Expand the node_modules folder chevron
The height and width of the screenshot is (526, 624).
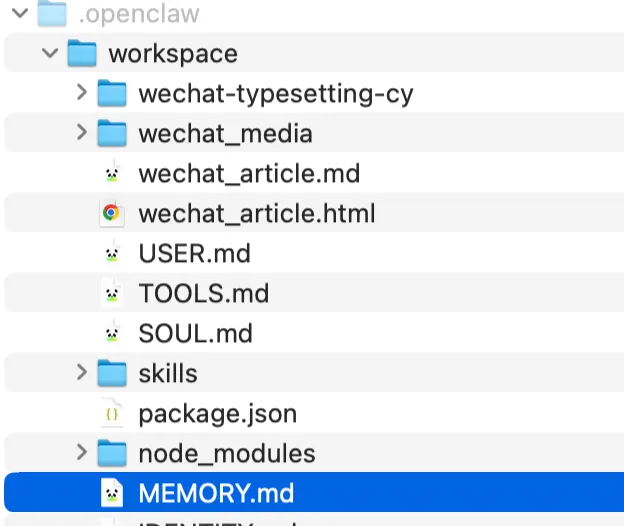click(x=82, y=453)
